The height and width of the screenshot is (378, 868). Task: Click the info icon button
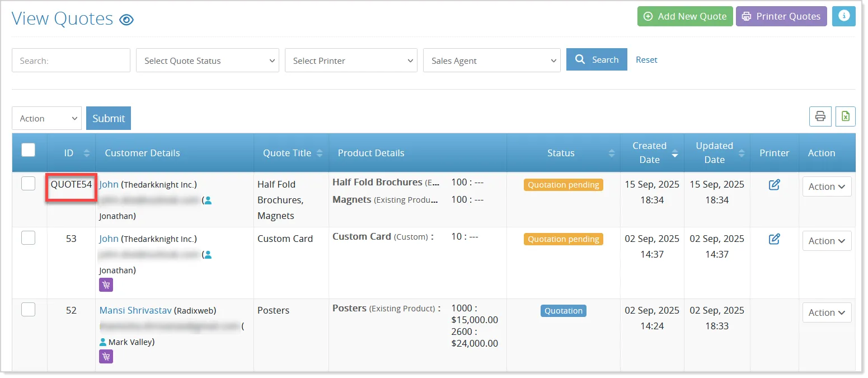843,16
